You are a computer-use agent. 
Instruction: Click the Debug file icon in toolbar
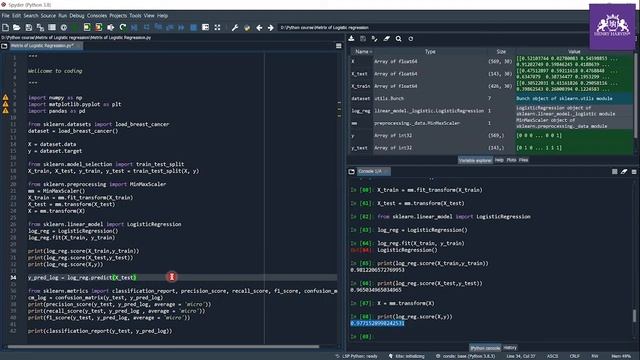click(134, 27)
